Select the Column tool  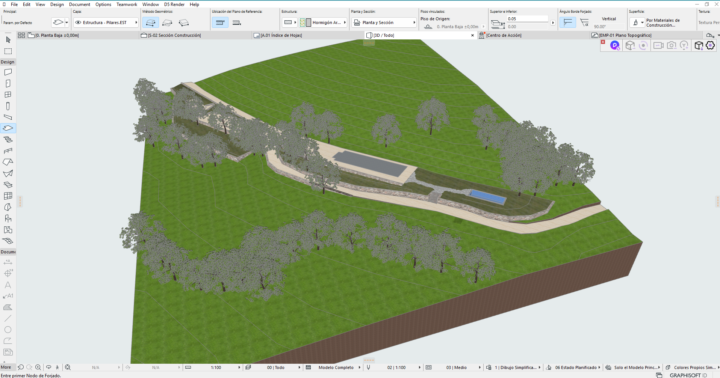point(8,106)
